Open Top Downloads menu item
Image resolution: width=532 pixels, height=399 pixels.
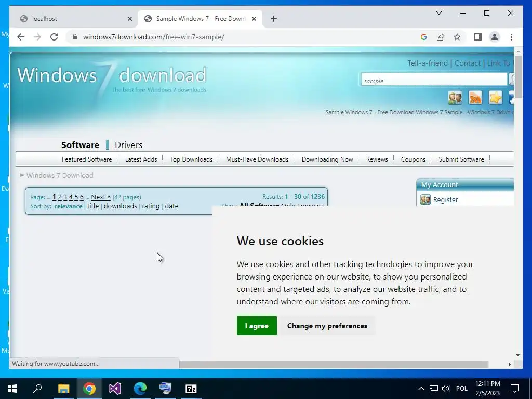tap(191, 159)
